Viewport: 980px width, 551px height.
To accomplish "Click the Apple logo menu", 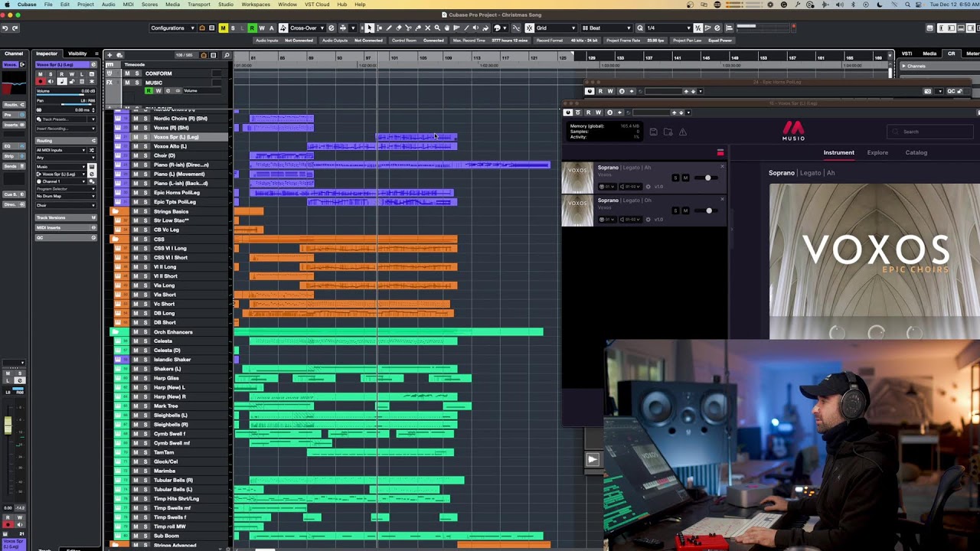I will click(x=7, y=5).
